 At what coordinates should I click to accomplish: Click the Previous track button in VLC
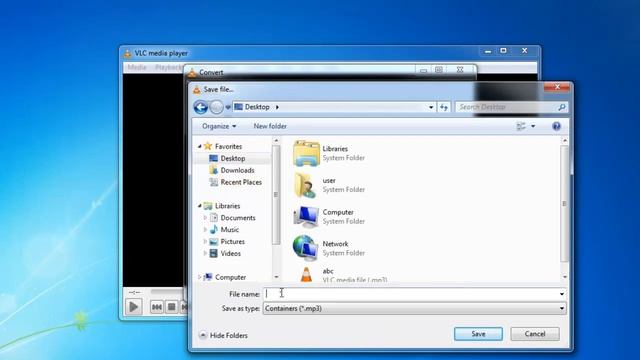pyautogui.click(x=157, y=307)
